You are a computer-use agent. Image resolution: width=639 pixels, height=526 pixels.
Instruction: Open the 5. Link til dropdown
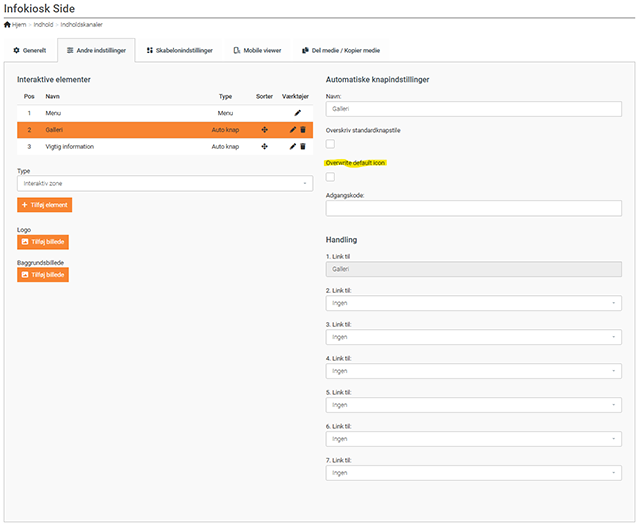[x=474, y=405]
